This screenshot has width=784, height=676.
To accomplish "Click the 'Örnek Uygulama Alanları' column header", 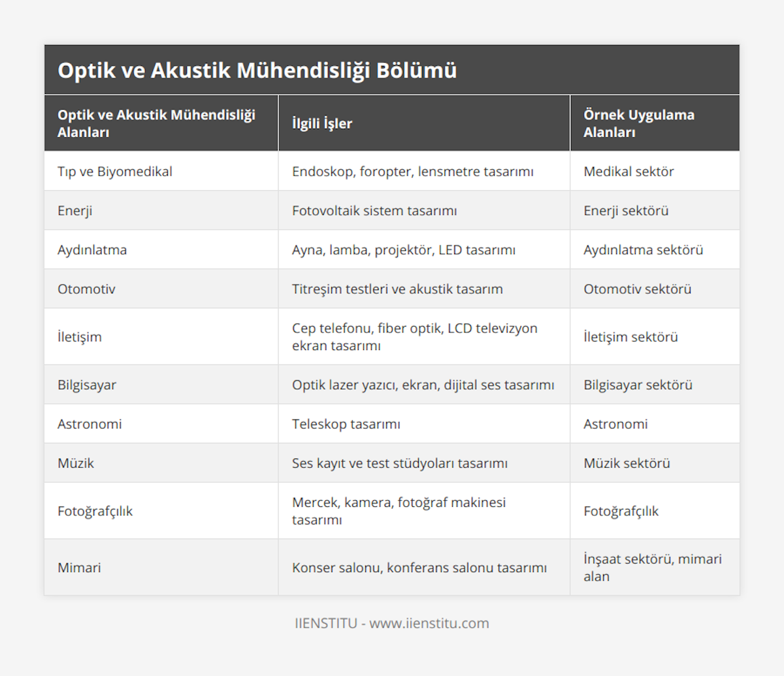I will [x=638, y=123].
